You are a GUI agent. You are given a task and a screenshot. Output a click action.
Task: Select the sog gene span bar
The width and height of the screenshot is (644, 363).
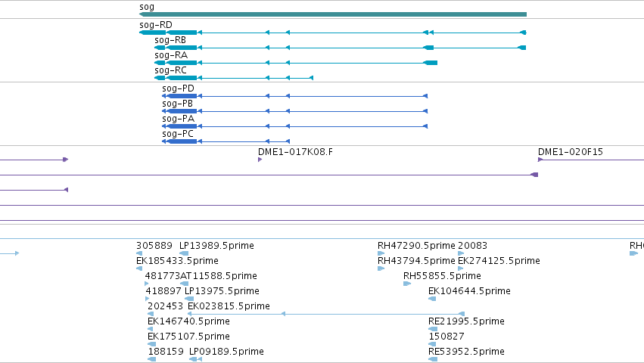[x=333, y=14]
